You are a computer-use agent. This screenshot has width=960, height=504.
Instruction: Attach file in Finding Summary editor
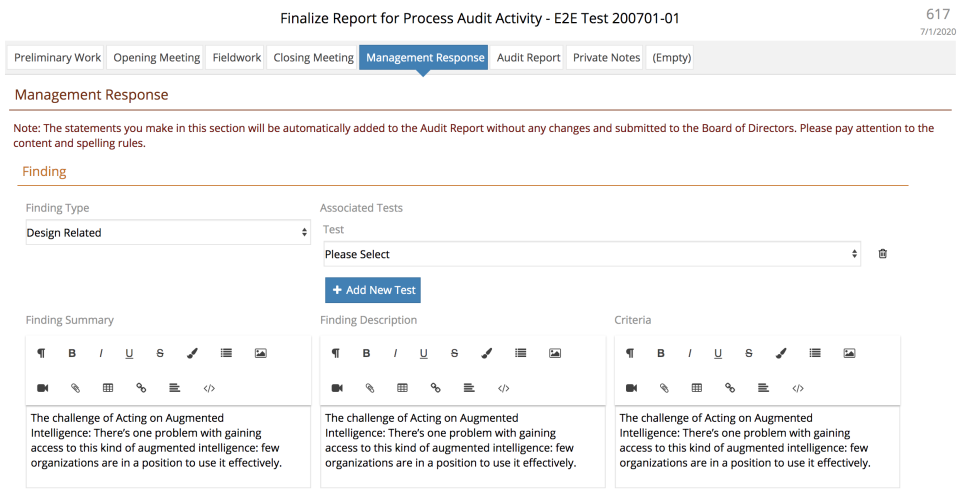(x=75, y=388)
